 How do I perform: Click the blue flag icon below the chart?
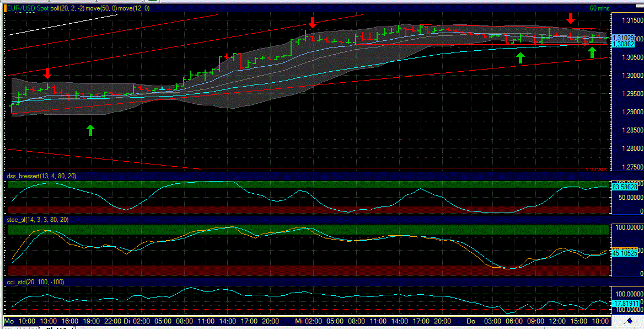click(x=629, y=321)
